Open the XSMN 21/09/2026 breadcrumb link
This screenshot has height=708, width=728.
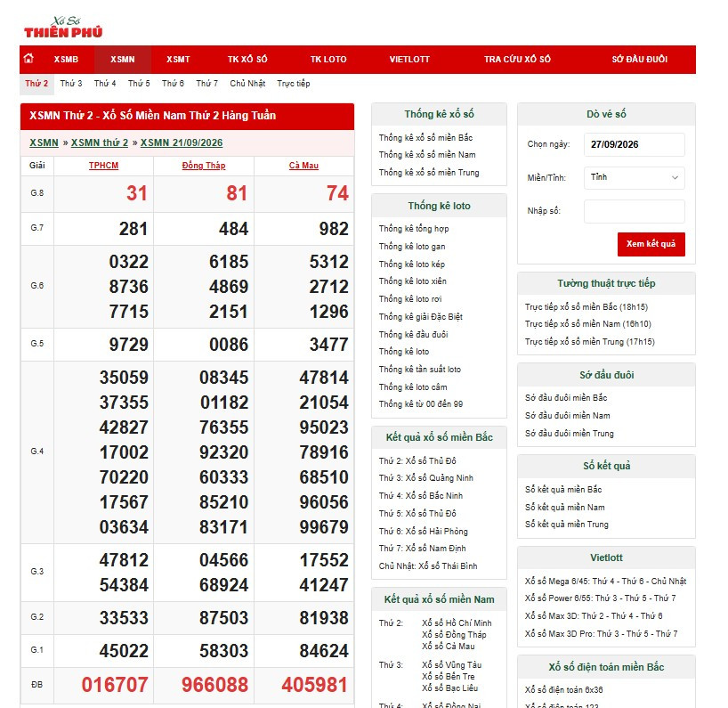point(182,142)
